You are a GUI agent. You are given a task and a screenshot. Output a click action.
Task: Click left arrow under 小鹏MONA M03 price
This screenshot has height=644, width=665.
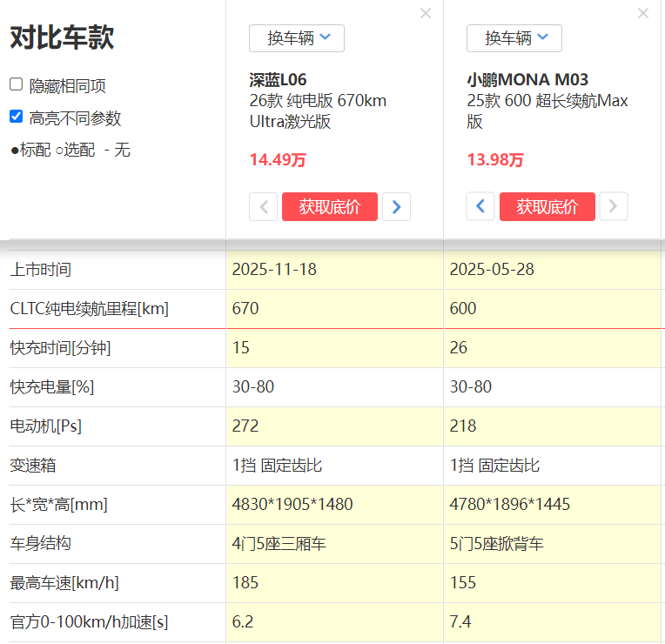click(480, 207)
